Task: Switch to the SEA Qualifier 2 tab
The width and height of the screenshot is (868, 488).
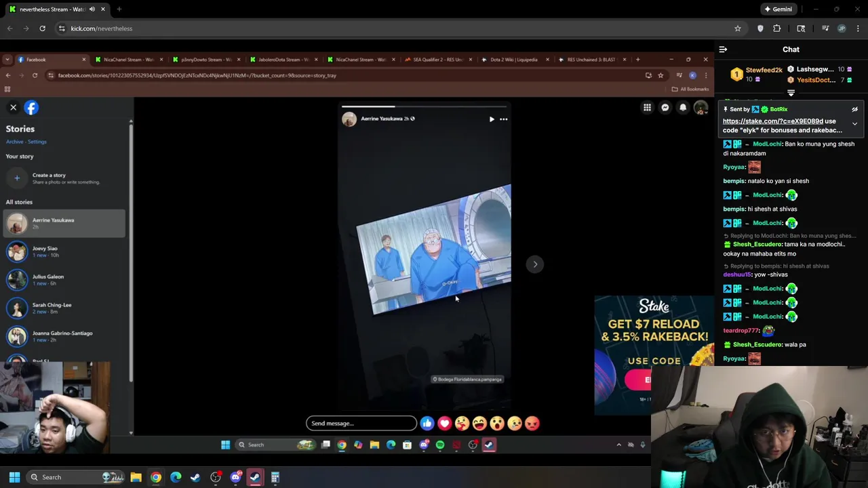Action: 437,60
